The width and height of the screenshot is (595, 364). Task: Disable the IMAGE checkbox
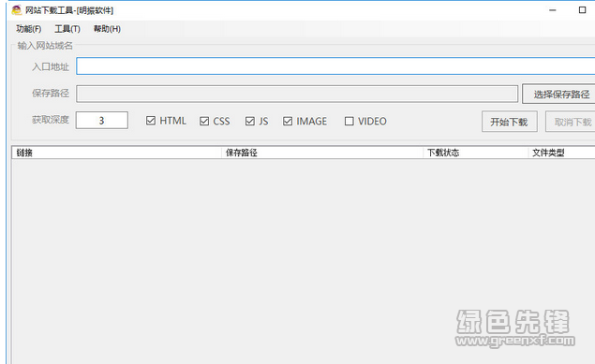[288, 122]
